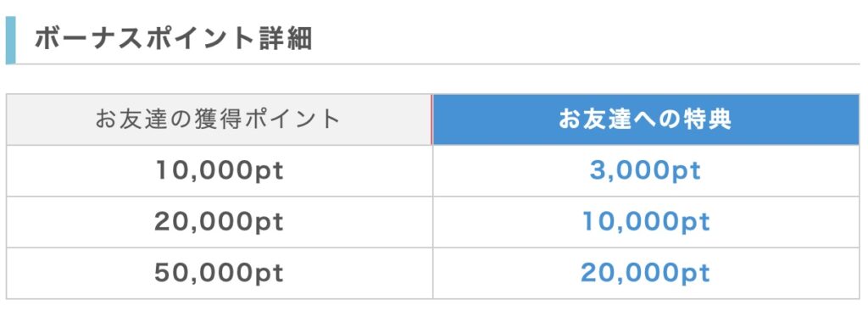Select the お友達の獲得ポイント column header
The height and width of the screenshot is (311, 868).
click(x=220, y=119)
